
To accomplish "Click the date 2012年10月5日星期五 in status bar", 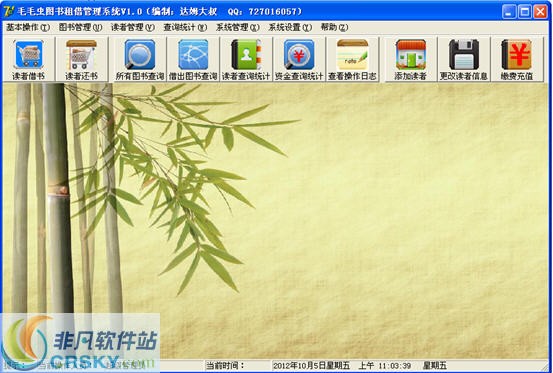I will click(312, 366).
